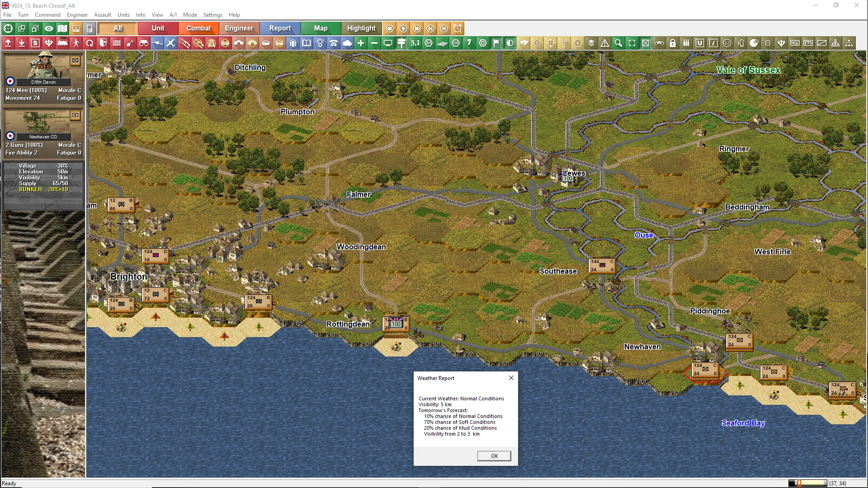
Task: Toggle the flag objectives display icon
Action: tap(496, 43)
